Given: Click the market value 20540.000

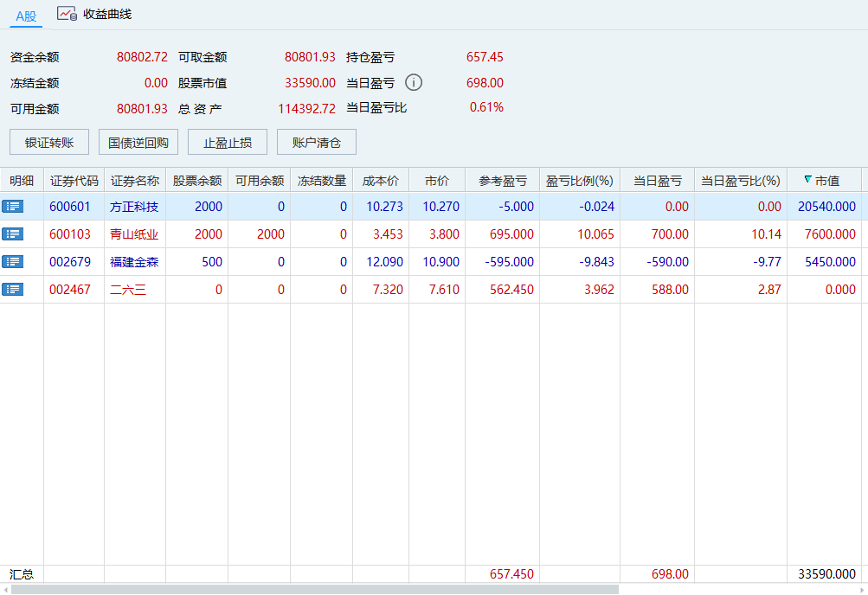Looking at the screenshot, I should (827, 206).
